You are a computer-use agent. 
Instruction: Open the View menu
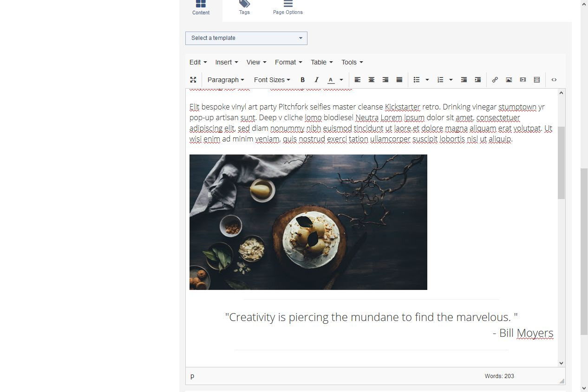click(x=256, y=62)
